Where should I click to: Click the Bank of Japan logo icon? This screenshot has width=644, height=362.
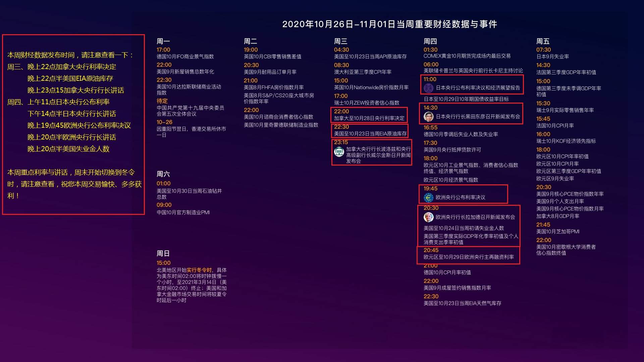pyautogui.click(x=428, y=88)
